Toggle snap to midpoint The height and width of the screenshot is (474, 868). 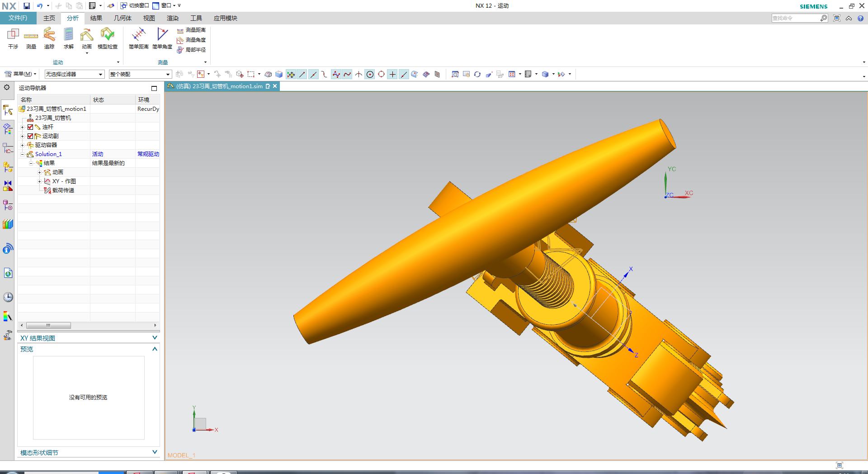click(313, 74)
